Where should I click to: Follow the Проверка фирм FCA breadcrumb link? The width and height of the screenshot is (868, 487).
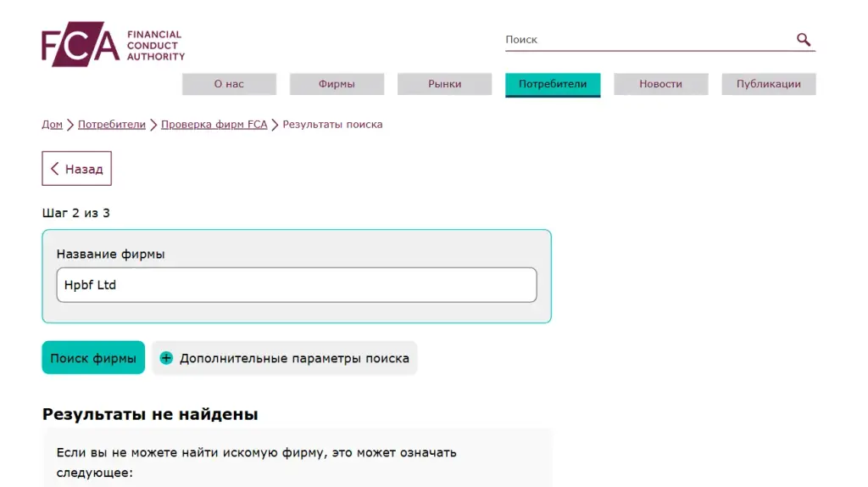(x=214, y=125)
